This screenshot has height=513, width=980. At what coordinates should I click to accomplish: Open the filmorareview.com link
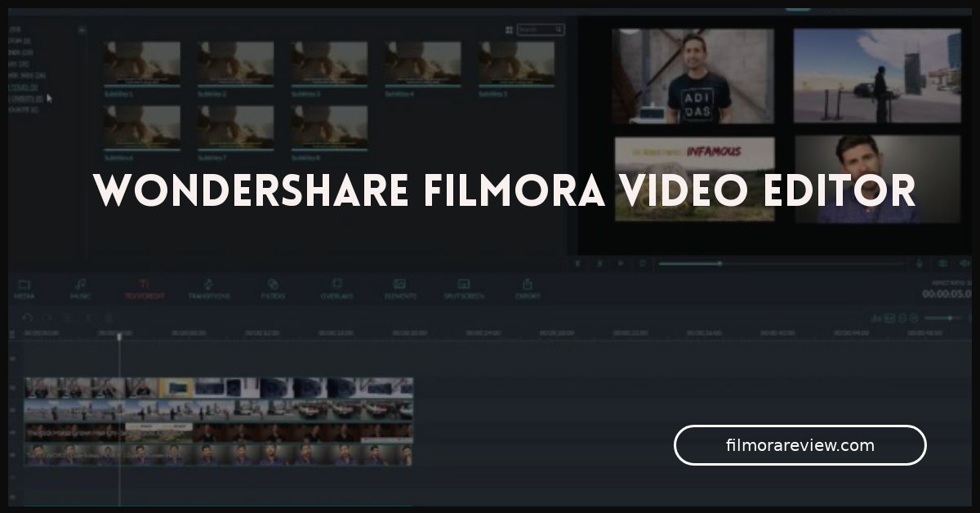coord(800,445)
